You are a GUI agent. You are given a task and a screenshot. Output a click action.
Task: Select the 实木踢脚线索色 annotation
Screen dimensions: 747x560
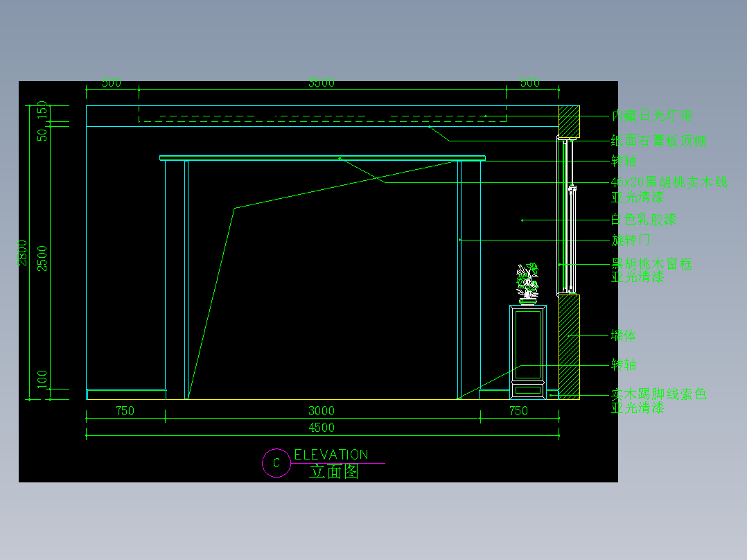658,394
